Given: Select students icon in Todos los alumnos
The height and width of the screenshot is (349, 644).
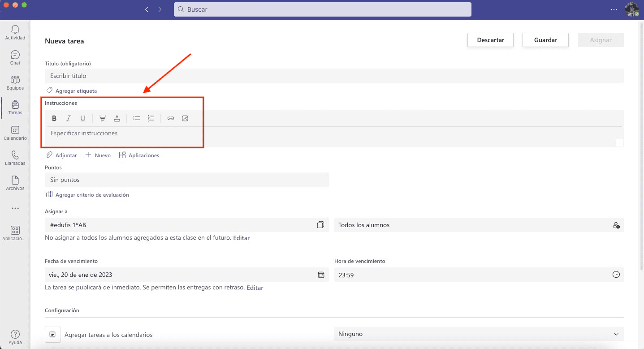Looking at the screenshot, I should [616, 225].
